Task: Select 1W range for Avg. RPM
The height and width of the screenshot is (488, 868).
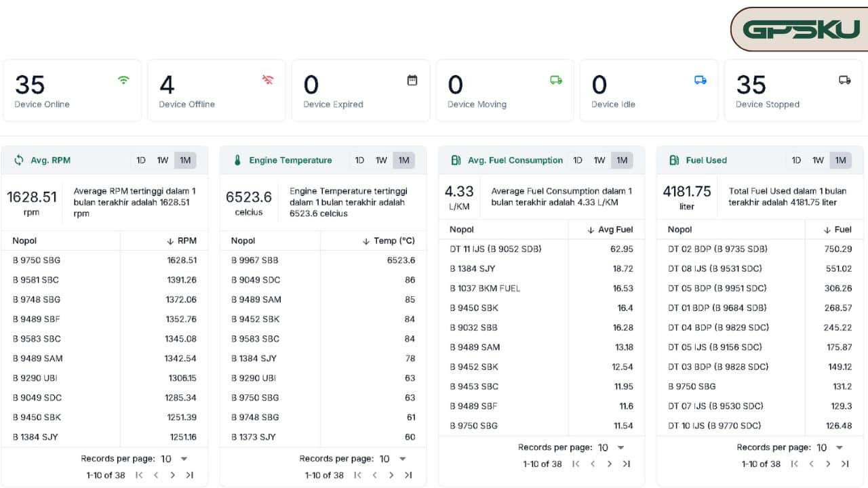Action: coord(163,161)
